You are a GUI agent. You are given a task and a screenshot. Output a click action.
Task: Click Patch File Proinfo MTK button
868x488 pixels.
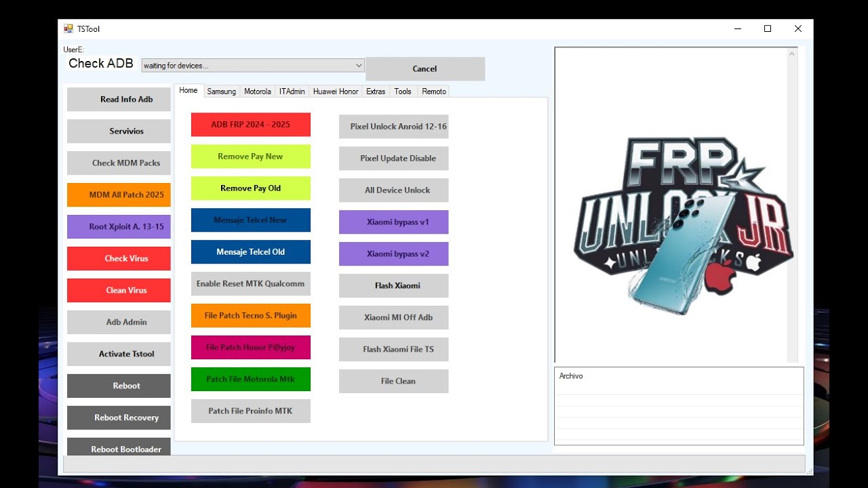point(251,411)
